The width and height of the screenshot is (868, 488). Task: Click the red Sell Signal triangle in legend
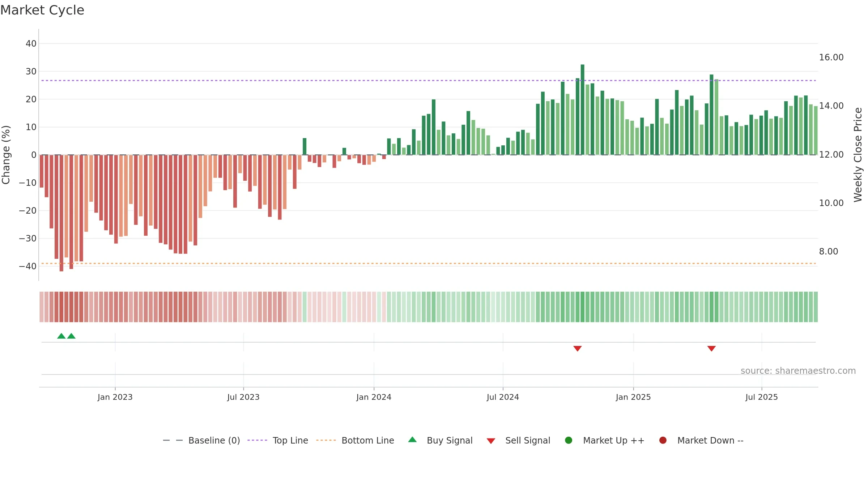tap(491, 441)
